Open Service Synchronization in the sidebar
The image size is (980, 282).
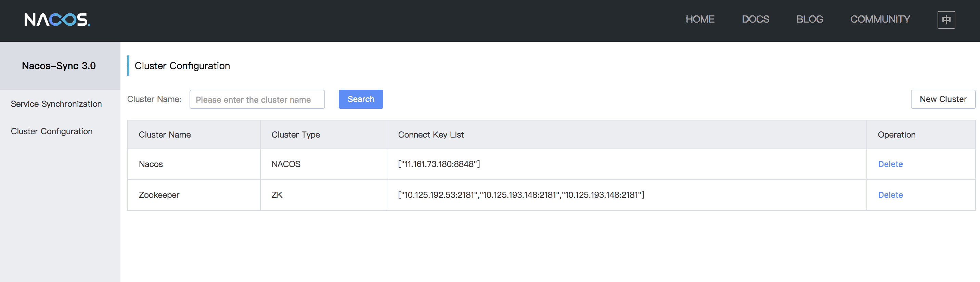[56, 104]
